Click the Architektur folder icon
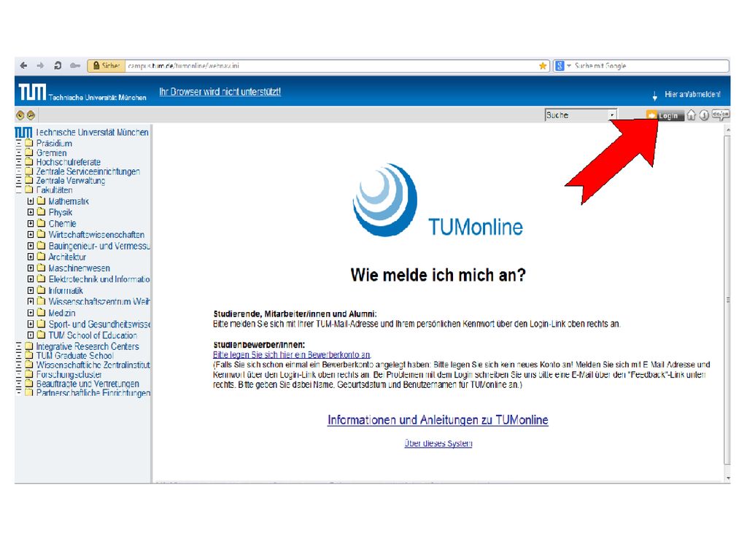747x560 pixels. click(x=42, y=257)
